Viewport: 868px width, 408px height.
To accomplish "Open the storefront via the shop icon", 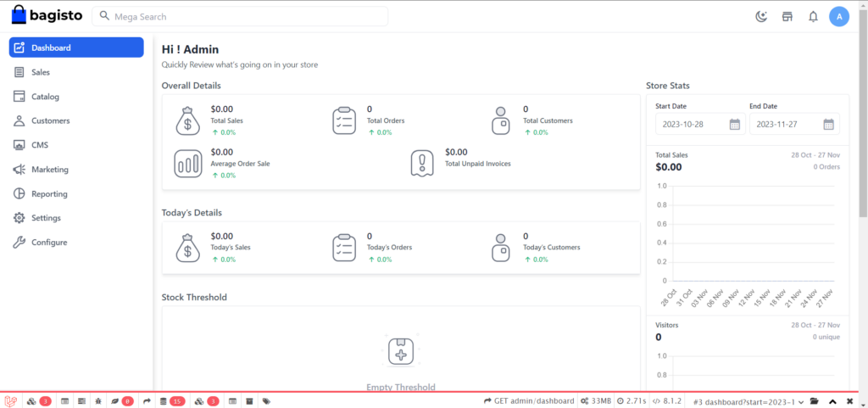I will [x=787, y=16].
